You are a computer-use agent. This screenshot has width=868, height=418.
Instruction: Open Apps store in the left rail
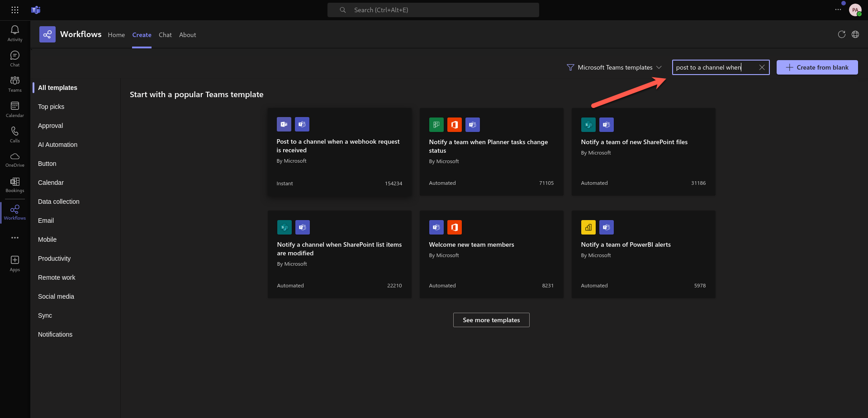15,263
